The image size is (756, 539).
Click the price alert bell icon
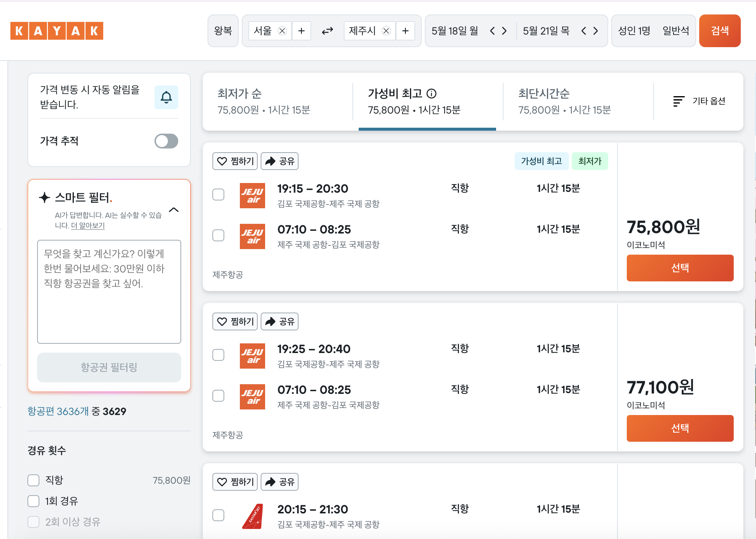point(166,97)
